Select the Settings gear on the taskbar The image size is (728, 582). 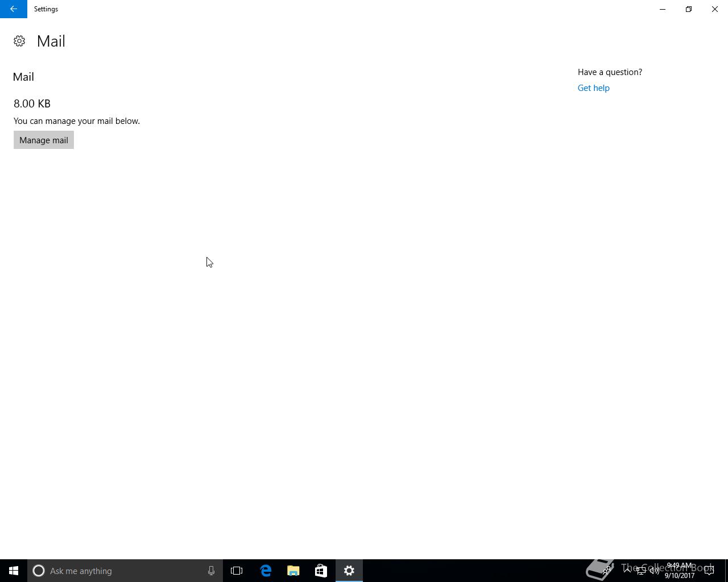349,571
